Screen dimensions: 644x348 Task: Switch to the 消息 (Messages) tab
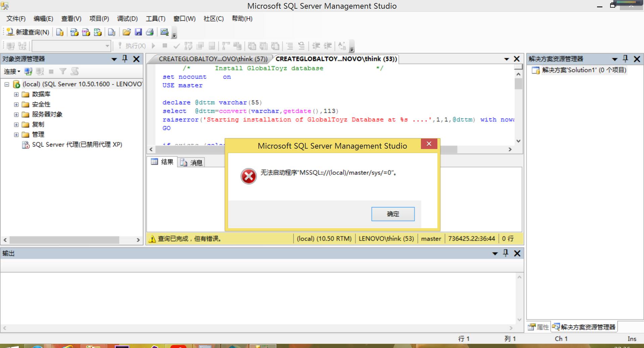point(191,162)
